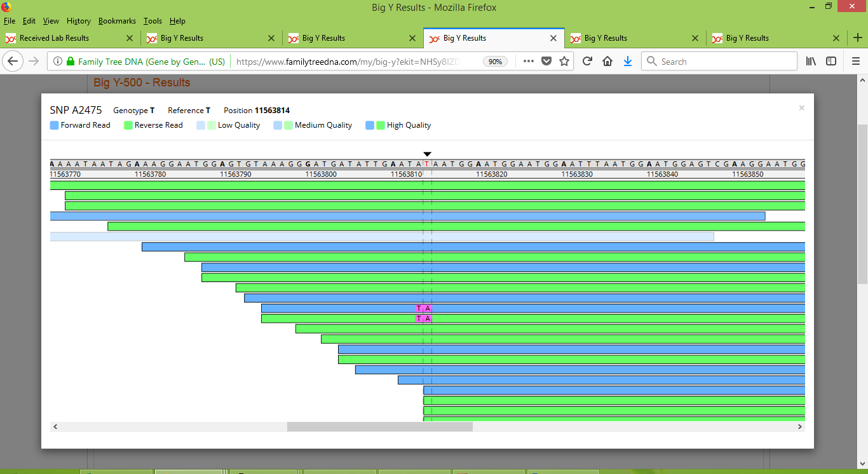
Task: Open a new tab with plus button
Action: tap(857, 38)
